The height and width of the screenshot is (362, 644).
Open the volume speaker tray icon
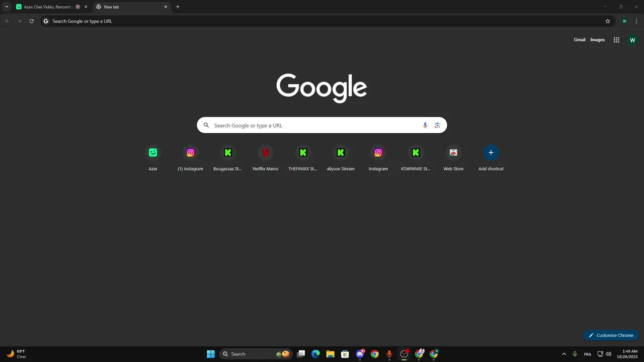pyautogui.click(x=608, y=354)
